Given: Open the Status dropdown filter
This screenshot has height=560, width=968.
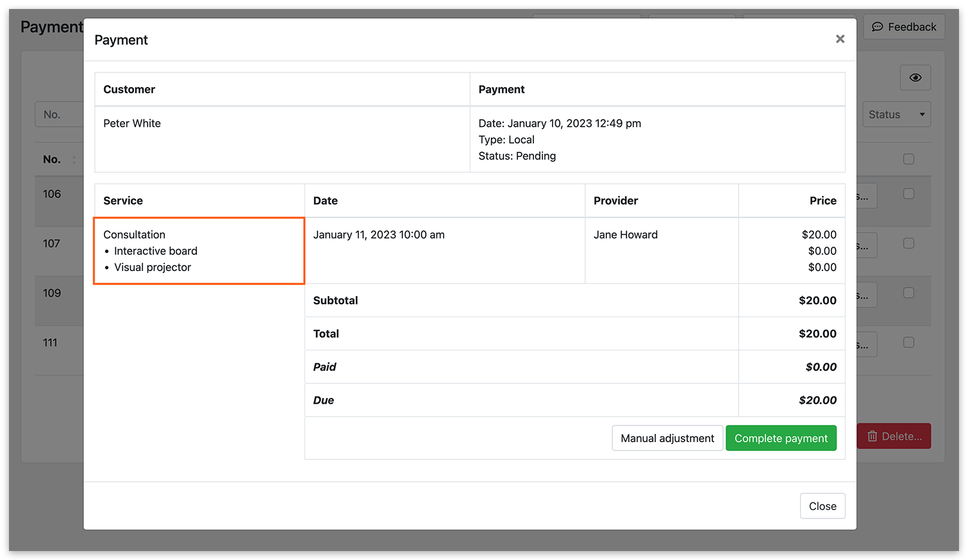Looking at the screenshot, I should tap(896, 115).
